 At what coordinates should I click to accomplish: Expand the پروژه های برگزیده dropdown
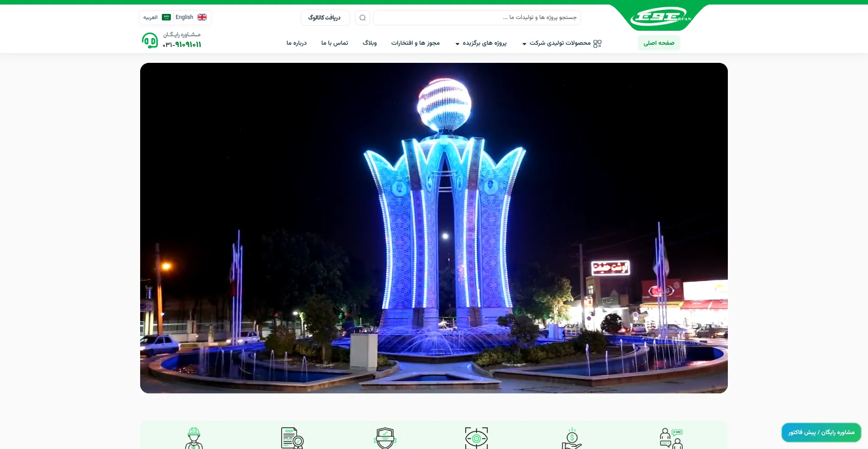[481, 43]
